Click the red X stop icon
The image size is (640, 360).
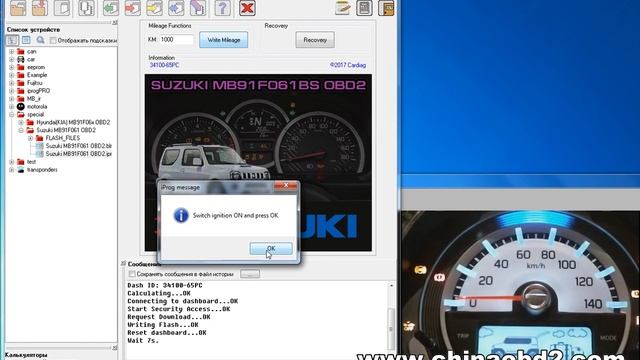click(x=247, y=8)
